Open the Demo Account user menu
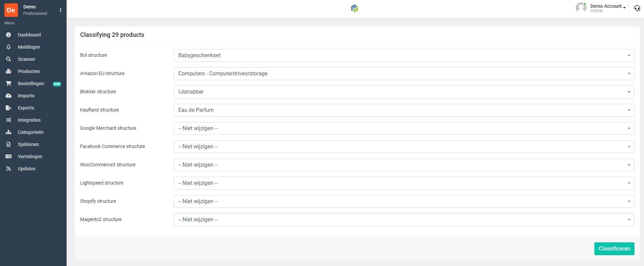Image resolution: width=644 pixels, height=266 pixels. click(607, 6)
